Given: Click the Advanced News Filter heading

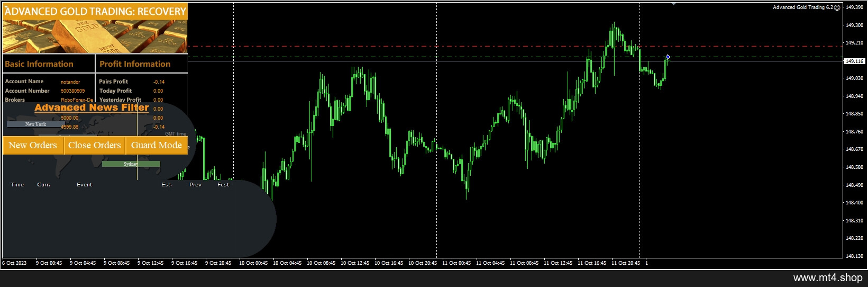Looking at the screenshot, I should tap(92, 107).
